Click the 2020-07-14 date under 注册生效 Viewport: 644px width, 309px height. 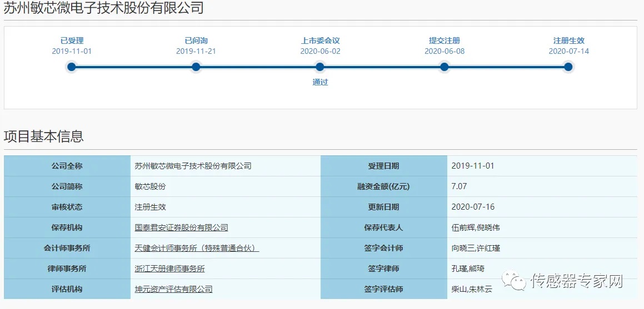(x=568, y=51)
